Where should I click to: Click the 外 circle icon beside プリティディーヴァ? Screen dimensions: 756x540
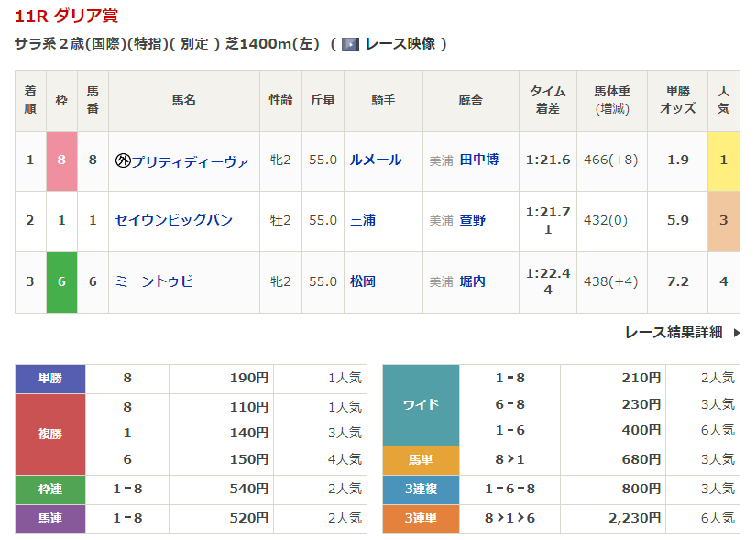pos(123,160)
